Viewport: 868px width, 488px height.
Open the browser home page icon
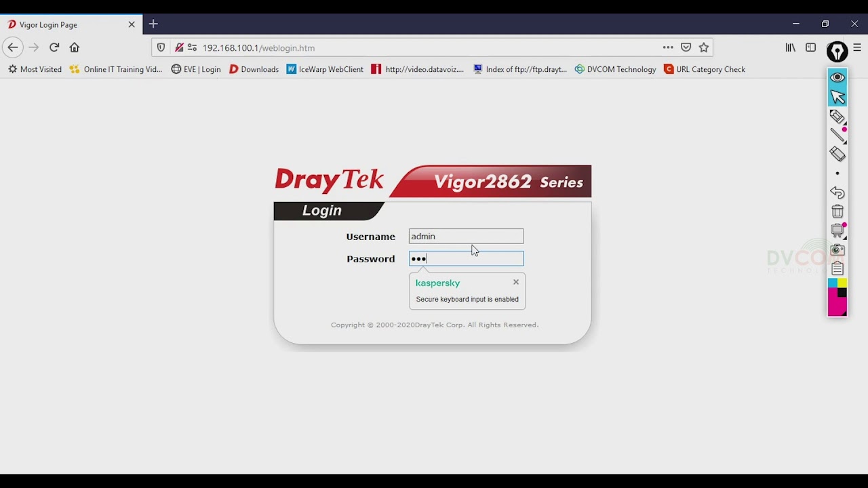[x=75, y=47]
